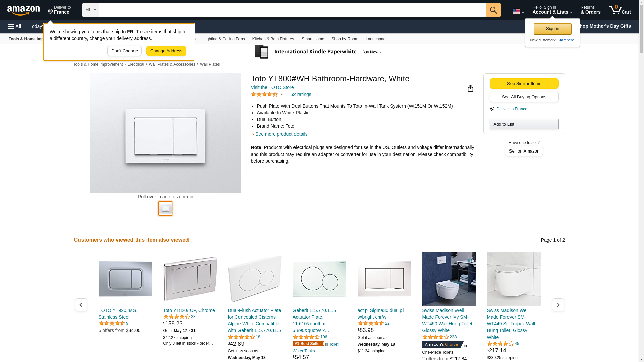Screen dimensions: 644x362
Task: Click the Deliver to France location icon
Action: (x=492, y=109)
